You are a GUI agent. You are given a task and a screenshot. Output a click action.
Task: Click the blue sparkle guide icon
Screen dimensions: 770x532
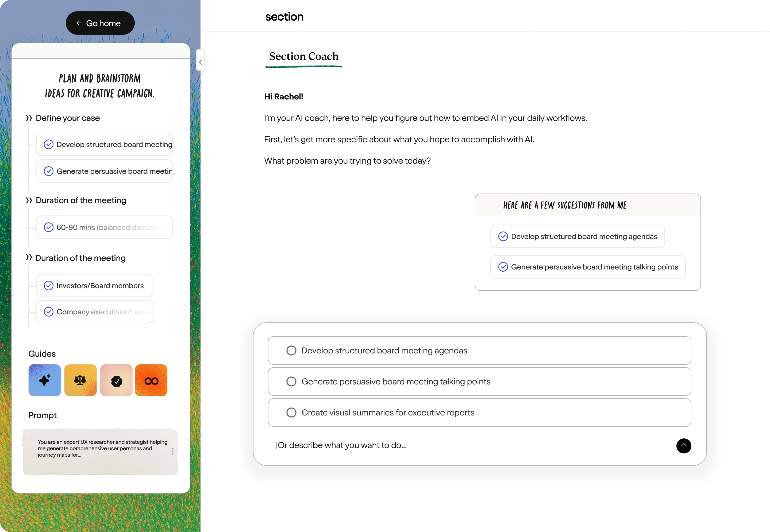45,380
